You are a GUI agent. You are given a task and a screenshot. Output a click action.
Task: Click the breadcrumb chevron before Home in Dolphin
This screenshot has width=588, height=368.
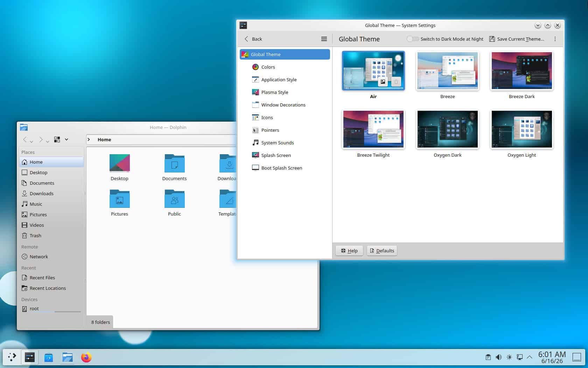pos(89,139)
